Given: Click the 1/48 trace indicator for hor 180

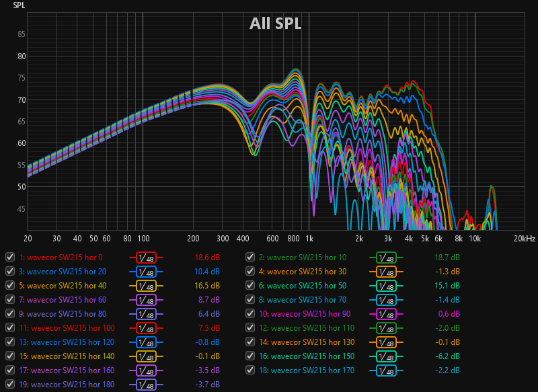Looking at the screenshot, I should tap(146, 385).
